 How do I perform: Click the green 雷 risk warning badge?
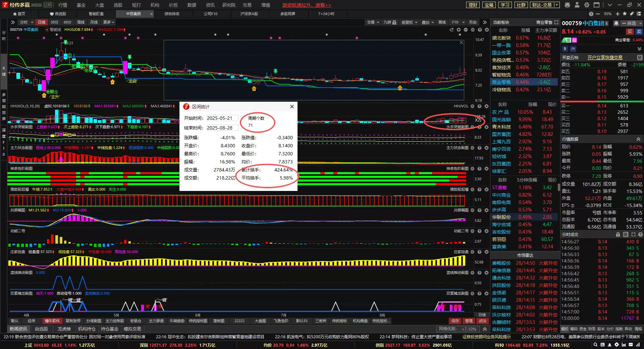(x=567, y=40)
